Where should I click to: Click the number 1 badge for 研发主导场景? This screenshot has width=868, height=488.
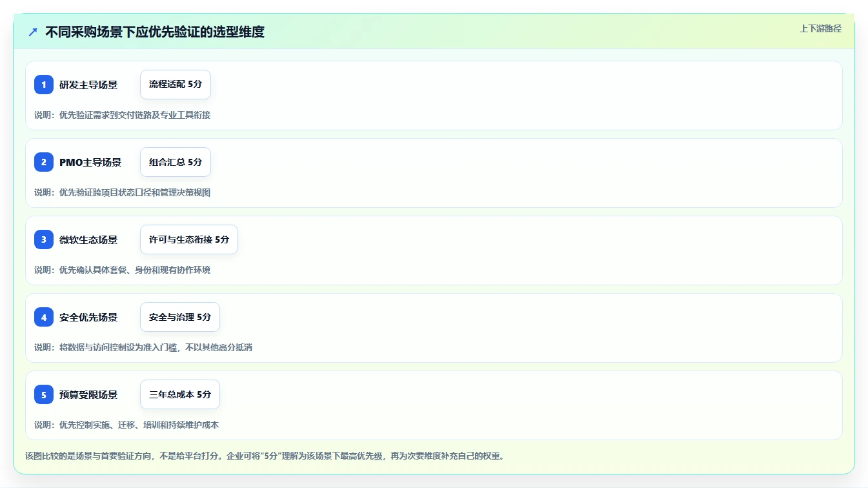tap(44, 85)
